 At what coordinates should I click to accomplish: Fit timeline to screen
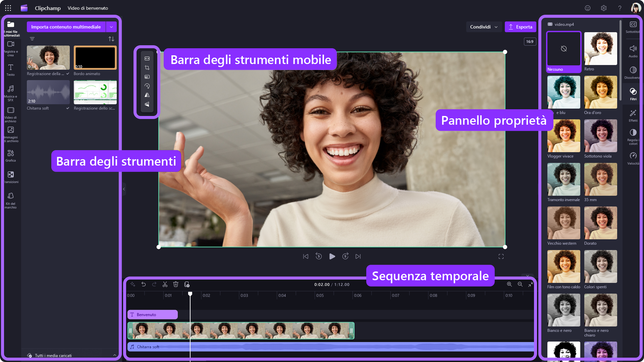coord(531,284)
